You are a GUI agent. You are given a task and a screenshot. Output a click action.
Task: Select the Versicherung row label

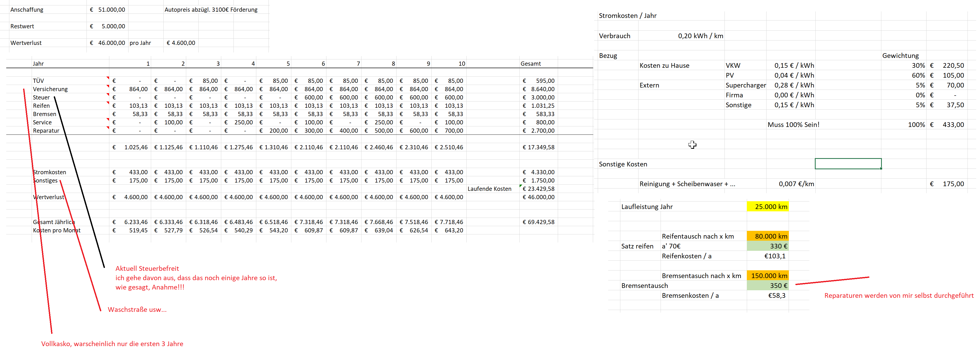pyautogui.click(x=50, y=89)
